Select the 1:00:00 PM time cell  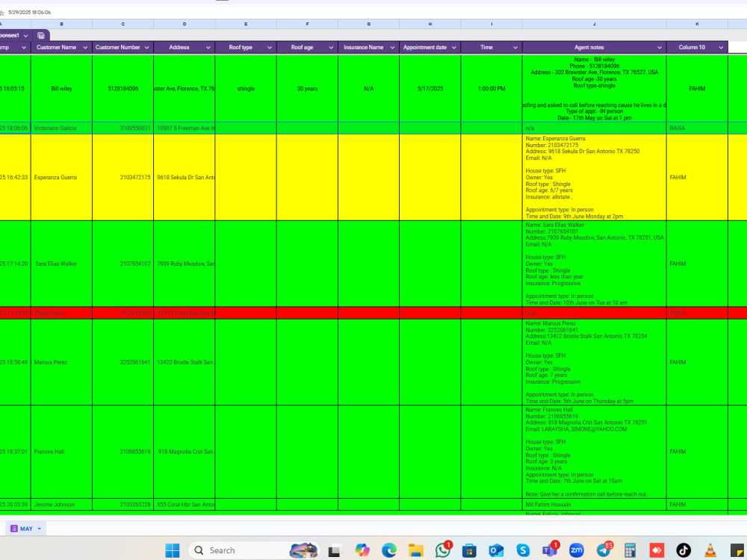[492, 89]
